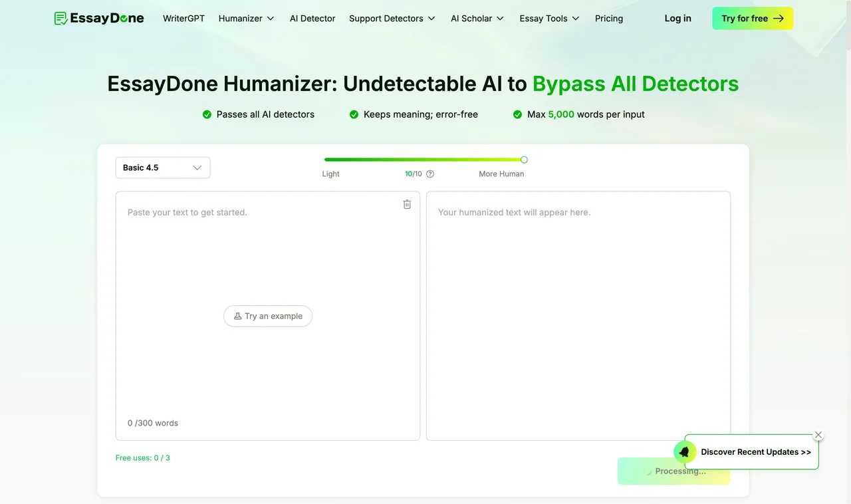Expand the Essay Tools menu
This screenshot has height=504, width=851.
tap(550, 19)
